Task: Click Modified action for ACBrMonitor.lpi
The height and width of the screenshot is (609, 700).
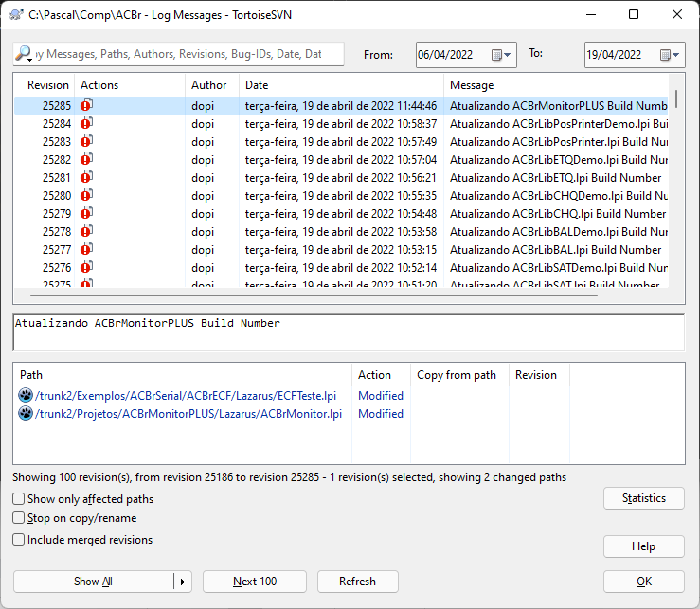Action: pyautogui.click(x=381, y=414)
